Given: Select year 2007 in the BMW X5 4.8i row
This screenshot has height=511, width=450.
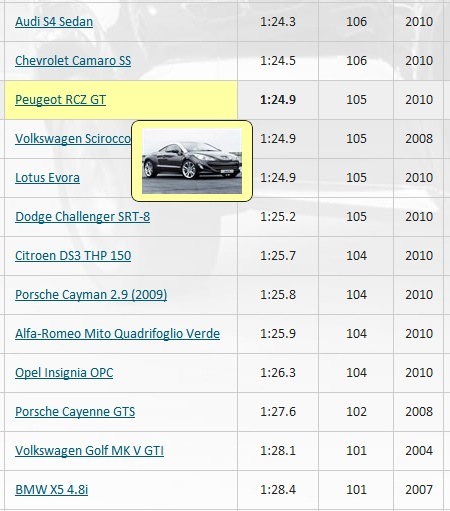Looking at the screenshot, I should (419, 490).
